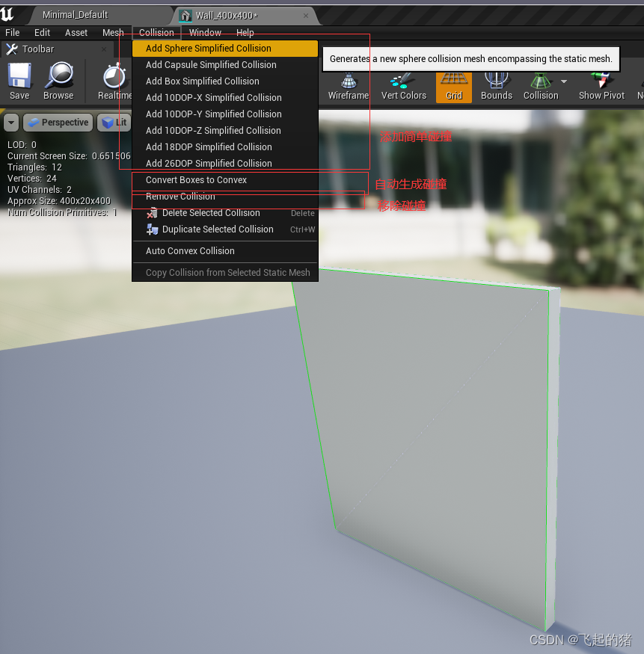Click Duplicate Selected Collision entry
The height and width of the screenshot is (654, 644).
coord(225,229)
